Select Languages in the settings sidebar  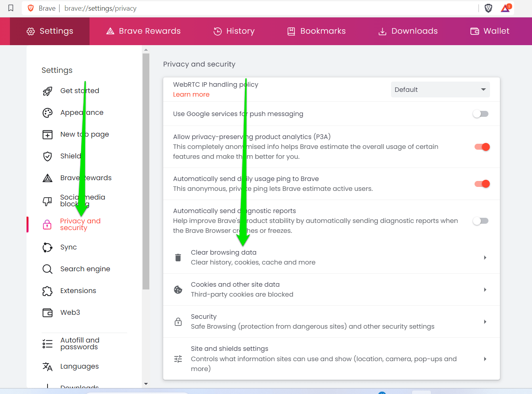(79, 367)
